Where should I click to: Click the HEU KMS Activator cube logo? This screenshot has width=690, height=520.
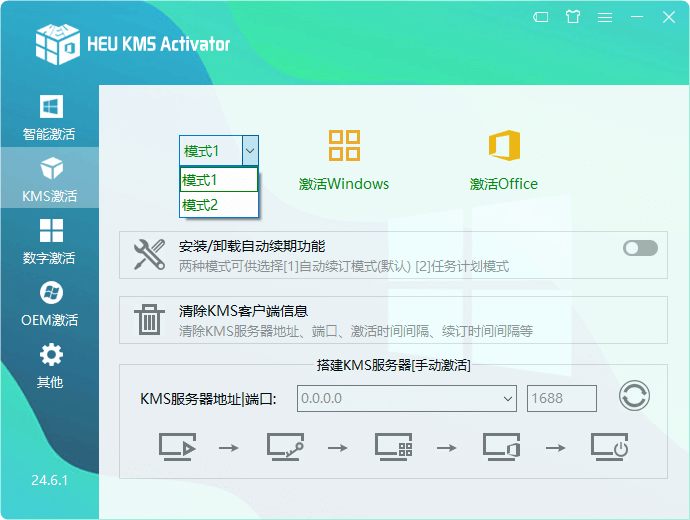pos(58,44)
